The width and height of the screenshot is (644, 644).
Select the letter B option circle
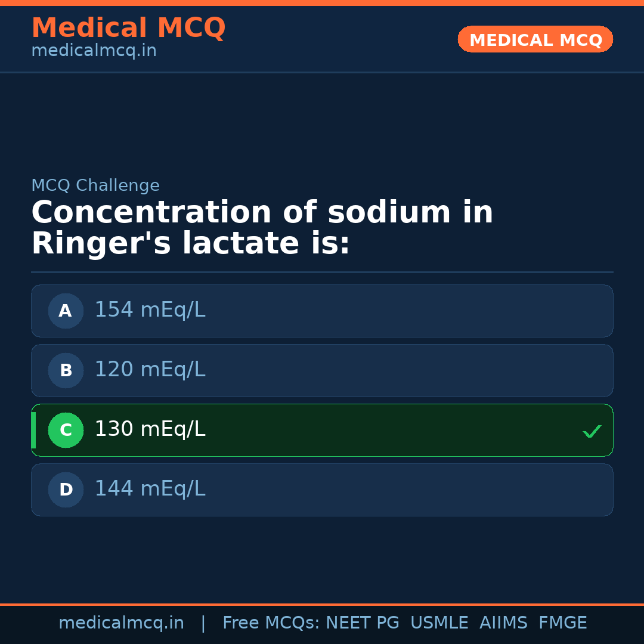(x=66, y=370)
